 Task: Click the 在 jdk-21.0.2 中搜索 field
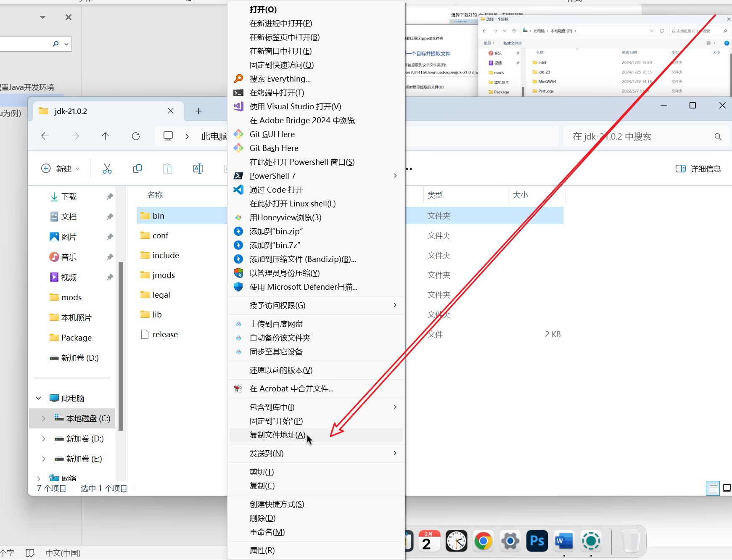pyautogui.click(x=645, y=137)
